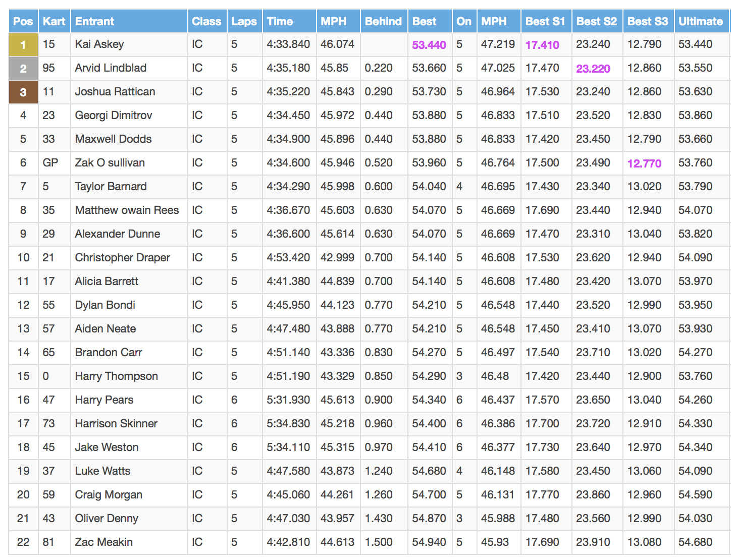Select entrant name Joshua Rattican
The width and height of the screenshot is (731, 560).
click(115, 92)
